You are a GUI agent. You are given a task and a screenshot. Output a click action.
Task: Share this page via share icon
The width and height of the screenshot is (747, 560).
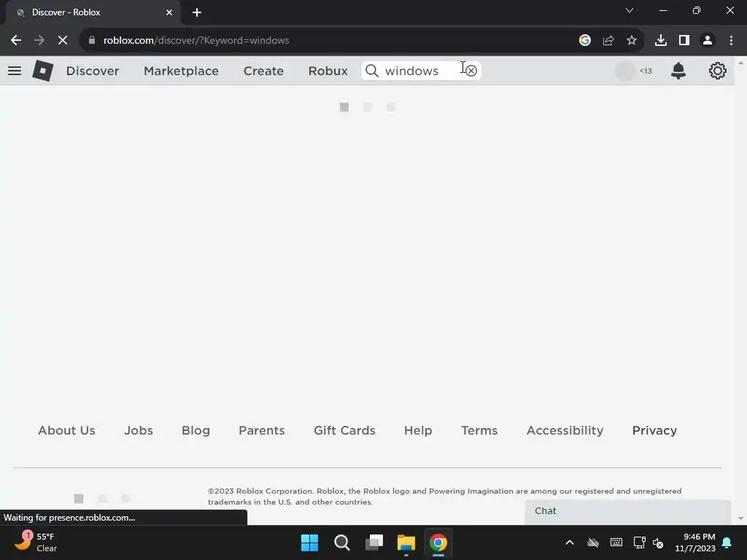click(608, 41)
